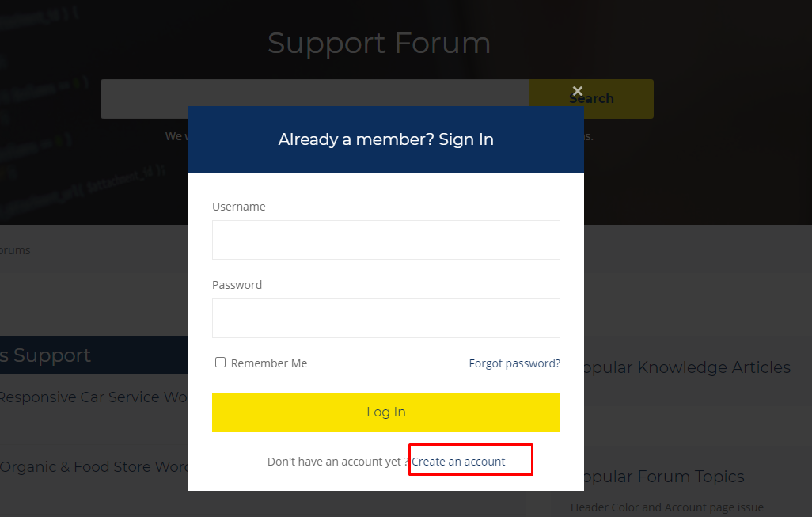Click the Already a member? Sign In header
Viewport: 812px width, 517px height.
click(x=385, y=139)
